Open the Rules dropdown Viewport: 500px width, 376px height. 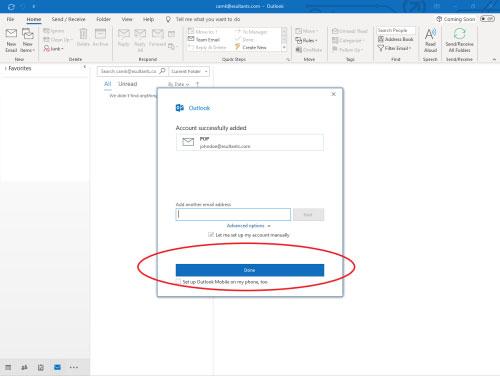pos(306,41)
